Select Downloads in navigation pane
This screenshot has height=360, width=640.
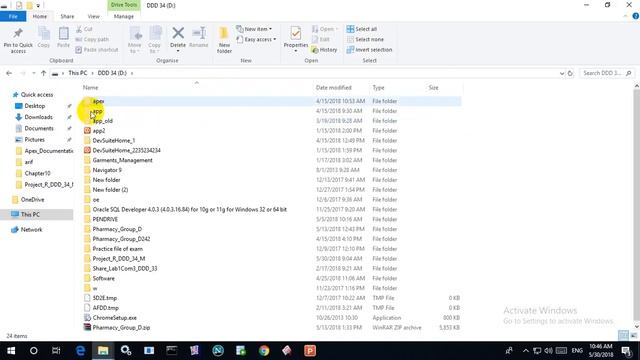pos(38,117)
